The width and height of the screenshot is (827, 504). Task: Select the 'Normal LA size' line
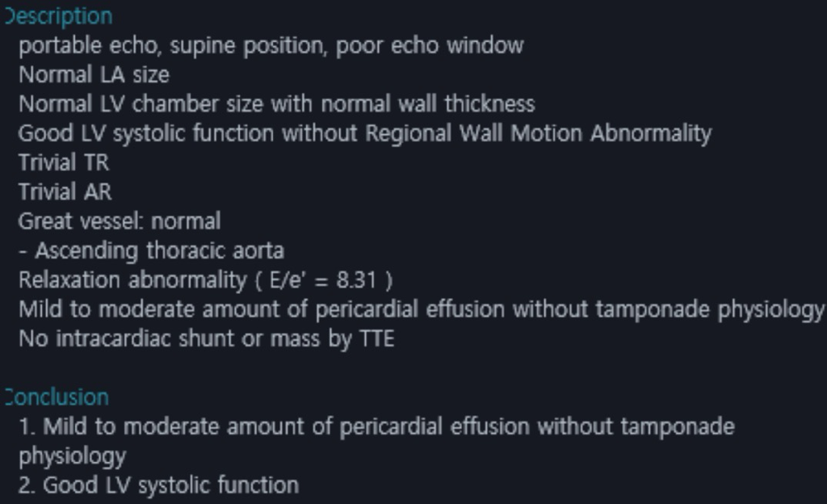click(x=94, y=75)
